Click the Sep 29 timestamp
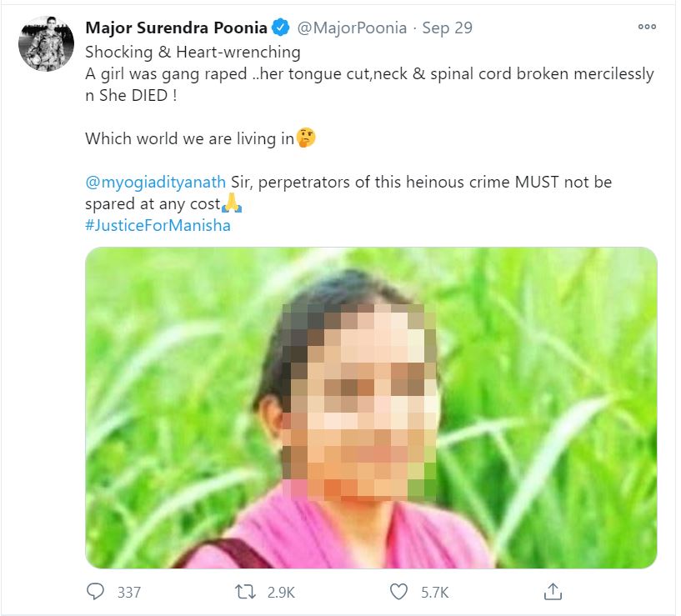 tap(448, 28)
